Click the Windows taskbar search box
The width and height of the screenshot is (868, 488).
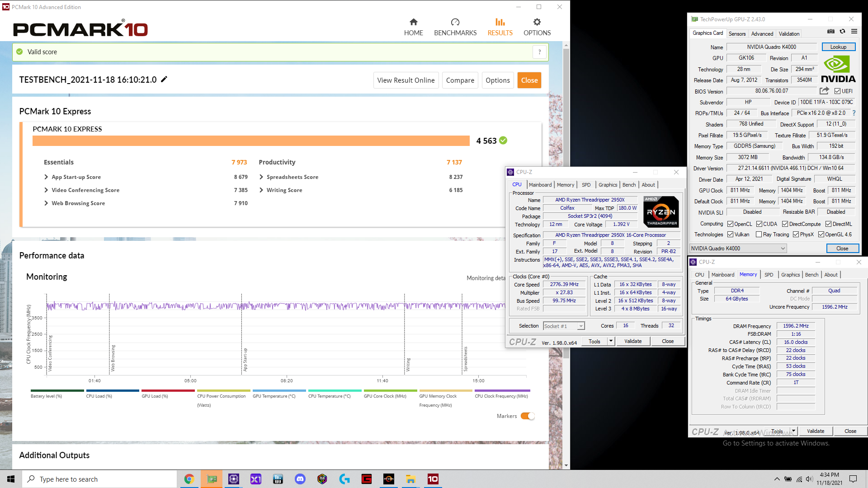tap(99, 479)
